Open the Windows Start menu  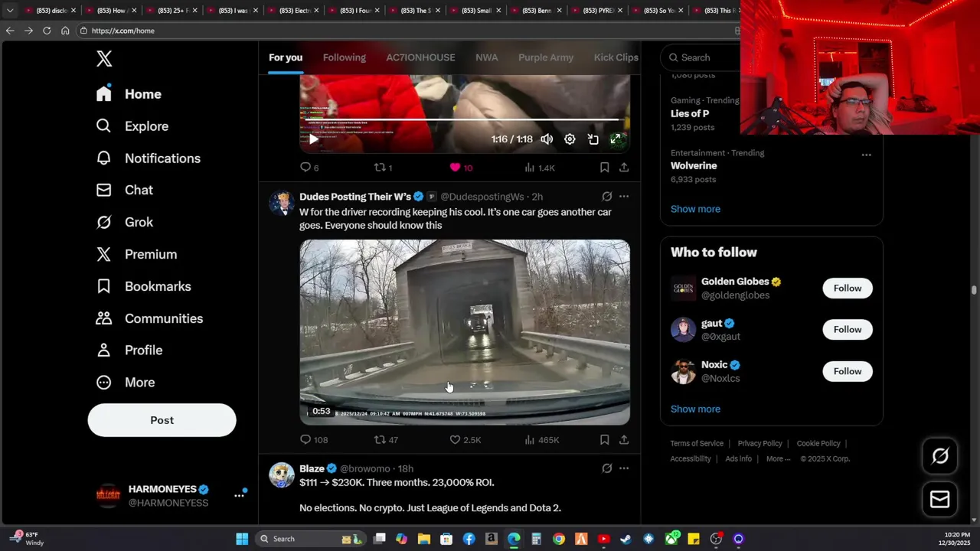(x=242, y=539)
